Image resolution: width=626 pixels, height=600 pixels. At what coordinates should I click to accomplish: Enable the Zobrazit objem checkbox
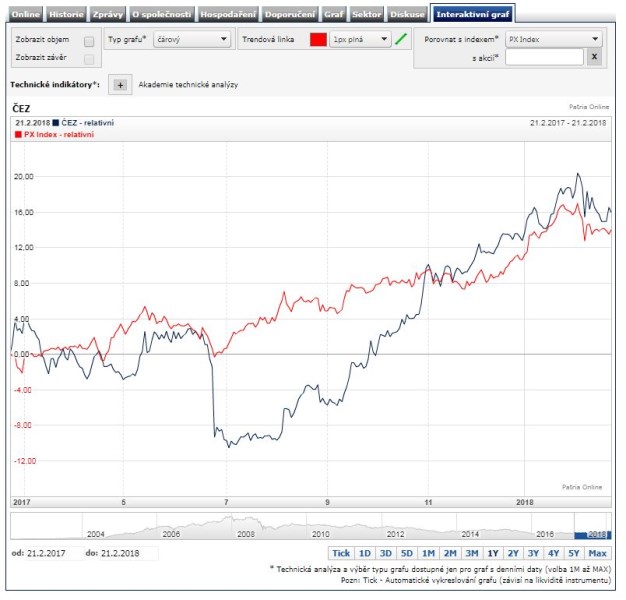pyautogui.click(x=89, y=41)
